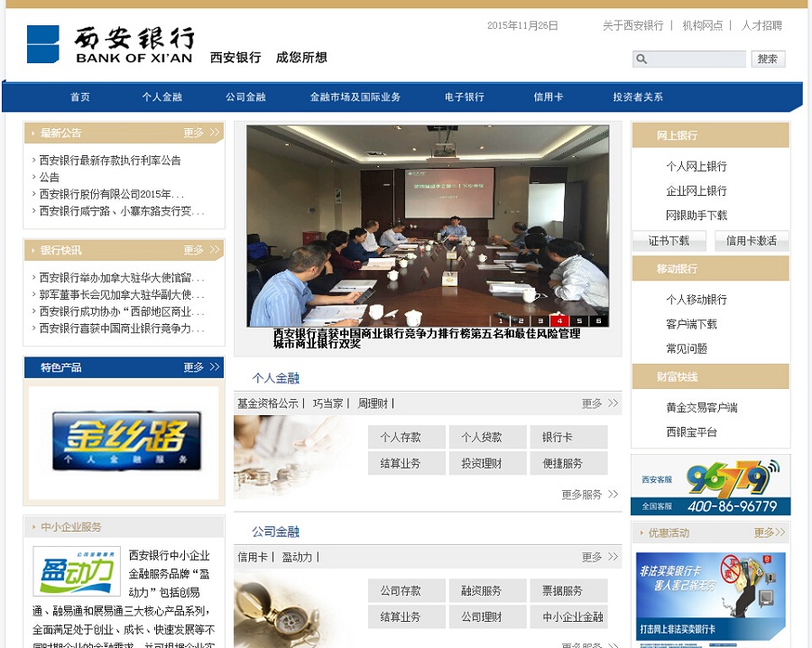Click the 银行卡 button

pyautogui.click(x=568, y=437)
